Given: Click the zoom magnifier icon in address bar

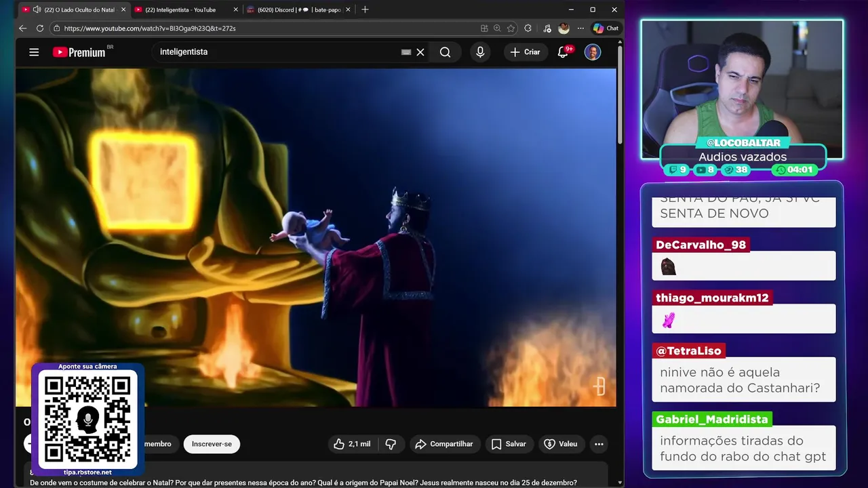Looking at the screenshot, I should (497, 28).
